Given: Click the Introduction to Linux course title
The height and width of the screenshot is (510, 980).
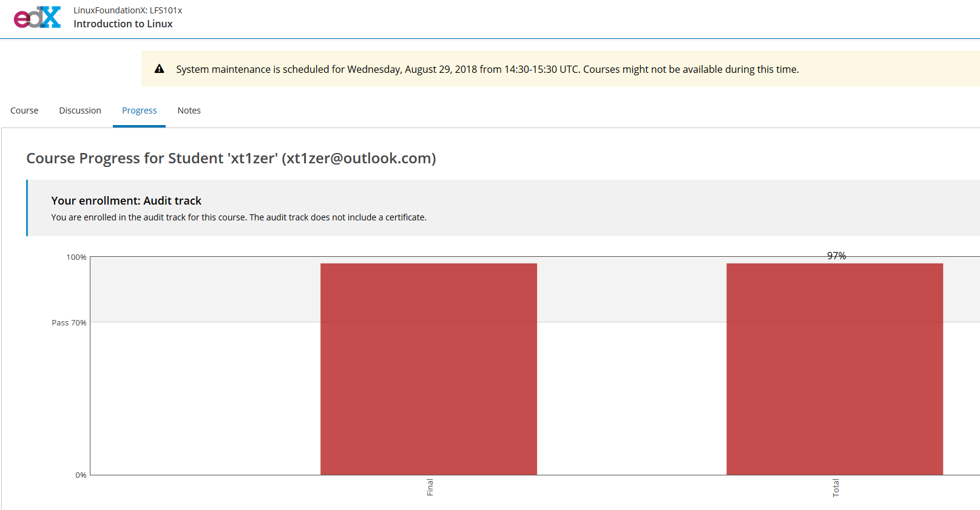Looking at the screenshot, I should 123,24.
